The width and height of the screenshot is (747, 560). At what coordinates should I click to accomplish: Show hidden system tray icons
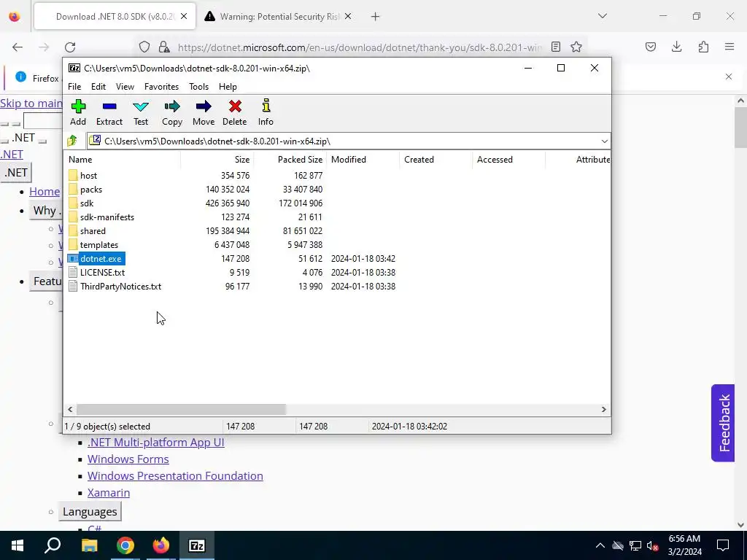[600, 545]
